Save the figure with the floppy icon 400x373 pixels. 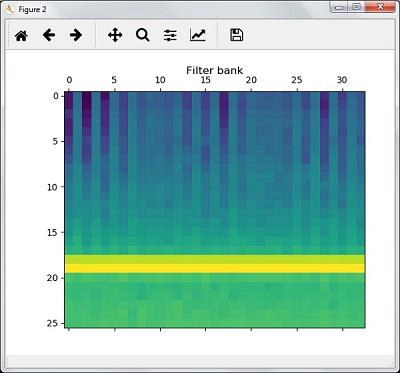[237, 35]
